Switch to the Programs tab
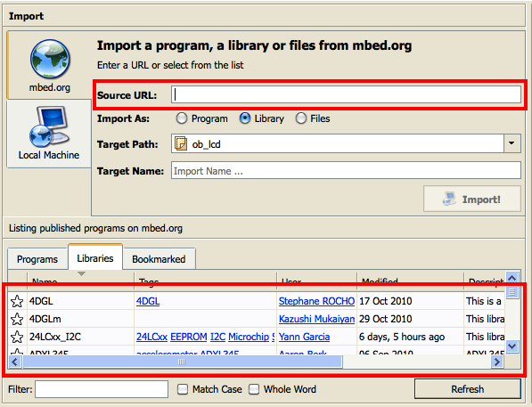This screenshot has height=407, width=532. tap(37, 259)
